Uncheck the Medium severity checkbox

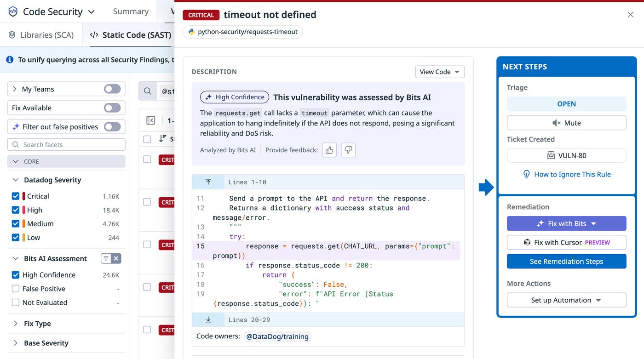pos(16,224)
